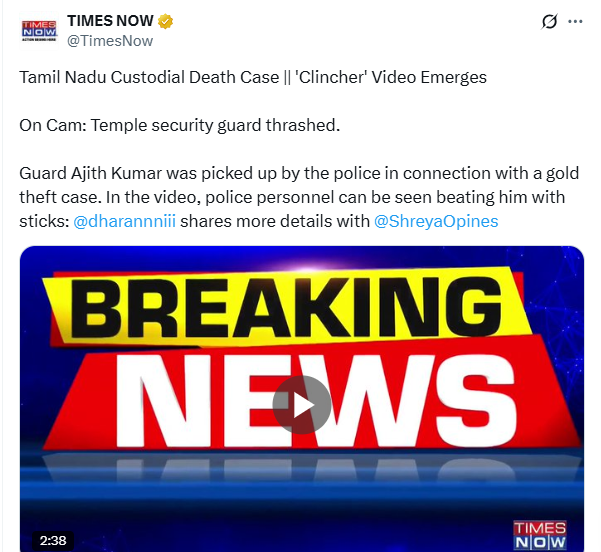Select the Tamil Nadu Custodial Death headline
Screen dimensions: 601x552
coord(149,77)
